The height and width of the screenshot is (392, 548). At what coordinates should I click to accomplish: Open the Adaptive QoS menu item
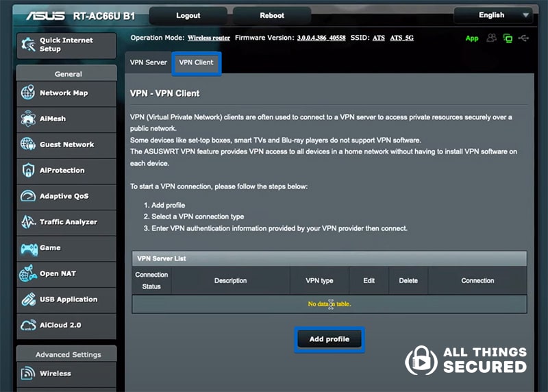(66, 196)
